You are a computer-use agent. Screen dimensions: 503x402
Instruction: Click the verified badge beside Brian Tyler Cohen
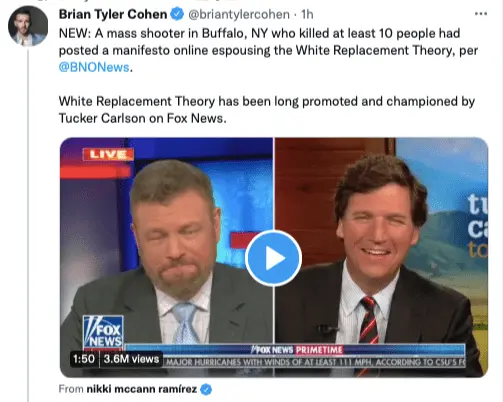pos(177,14)
